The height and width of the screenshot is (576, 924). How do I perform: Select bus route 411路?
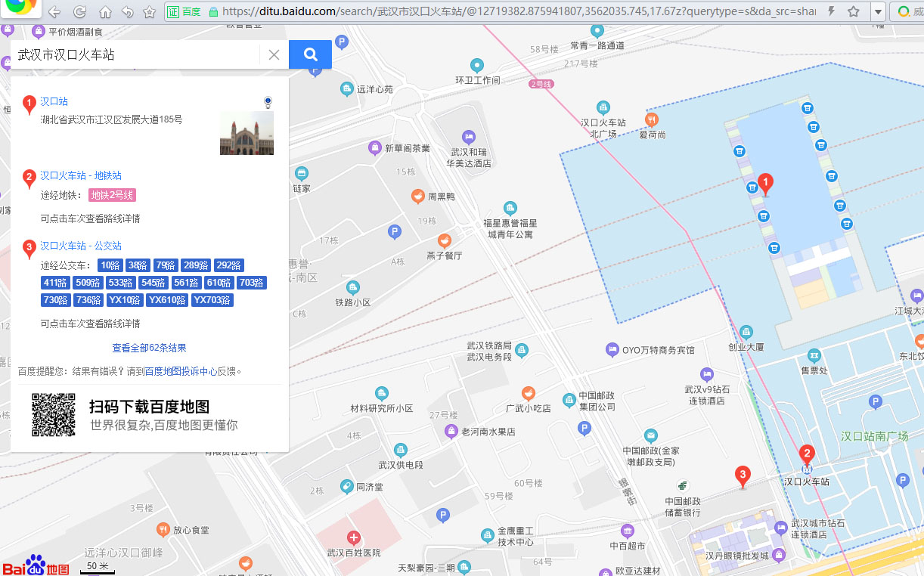coord(56,283)
